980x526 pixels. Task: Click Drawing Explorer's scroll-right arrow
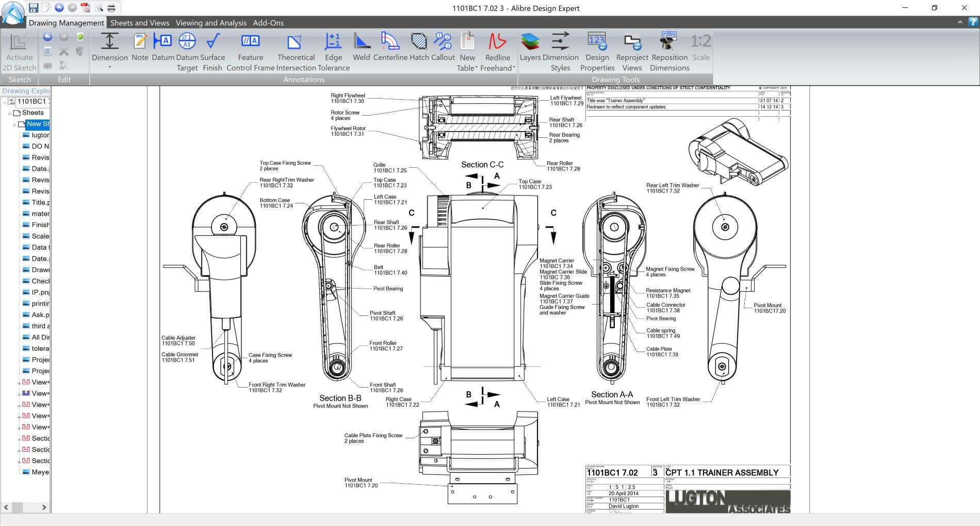coord(44,507)
